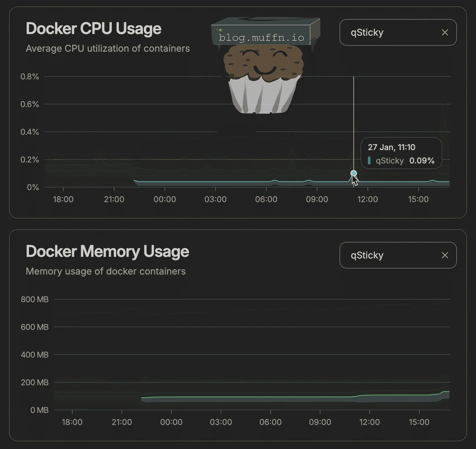Image resolution: width=476 pixels, height=449 pixels.
Task: Clear the qSticky filter on Memory chart
Action: pos(445,255)
